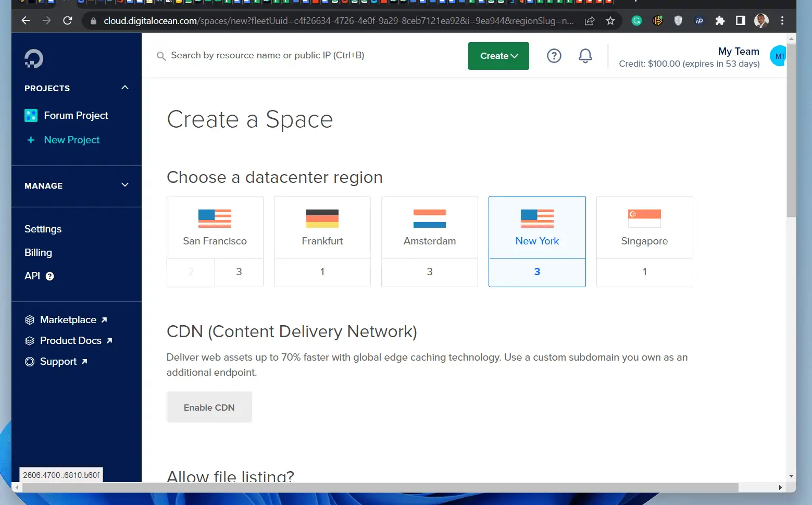Viewport: 812px width, 505px height.
Task: Focus the resource search field
Action: pos(267,56)
